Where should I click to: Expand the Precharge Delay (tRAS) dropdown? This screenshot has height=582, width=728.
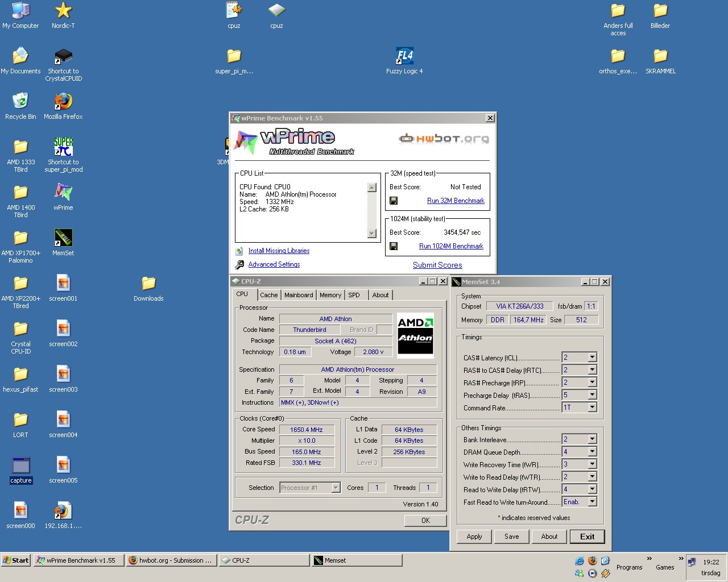tap(592, 395)
